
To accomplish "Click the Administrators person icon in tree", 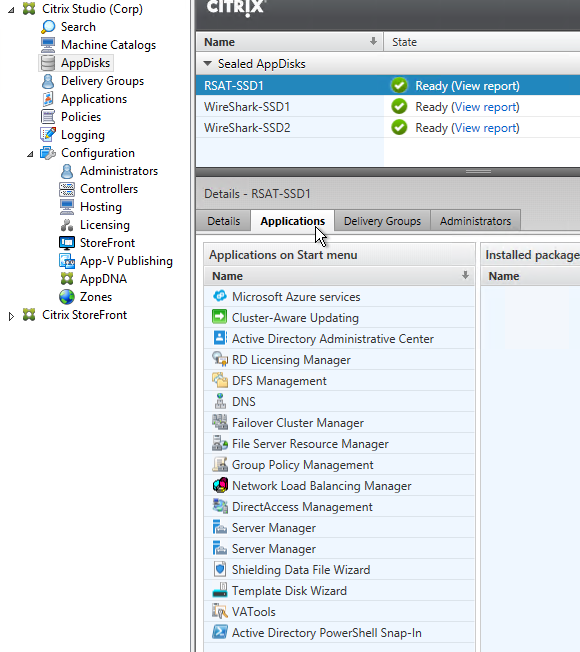I will (x=67, y=171).
